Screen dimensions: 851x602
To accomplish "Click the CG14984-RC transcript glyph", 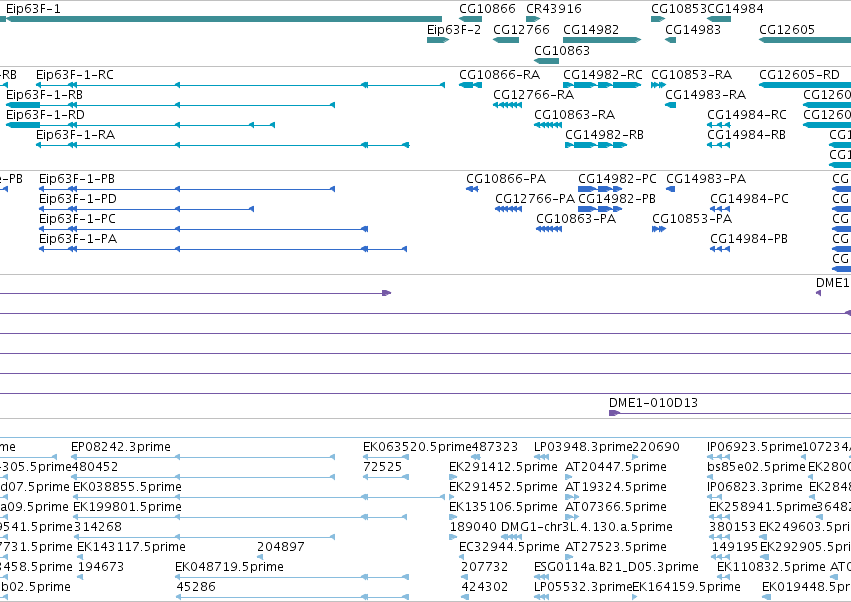I will pyautogui.click(x=719, y=125).
